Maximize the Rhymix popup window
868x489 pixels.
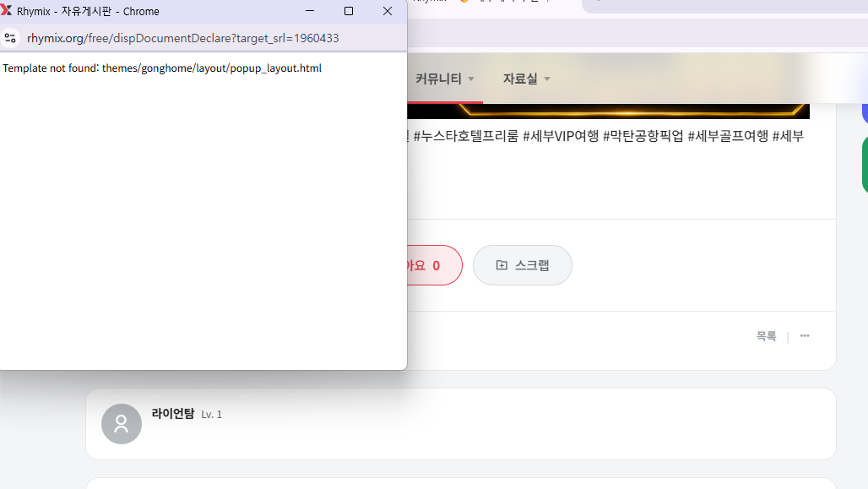coord(349,11)
